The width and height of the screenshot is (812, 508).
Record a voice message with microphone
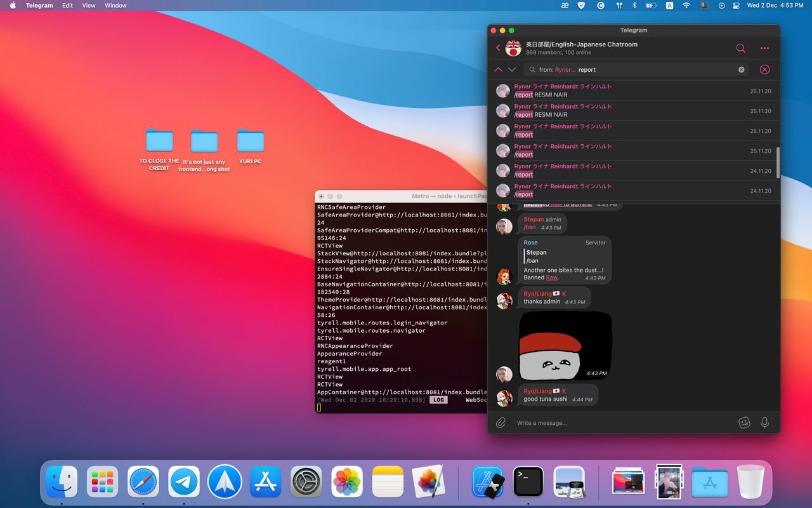pos(764,422)
